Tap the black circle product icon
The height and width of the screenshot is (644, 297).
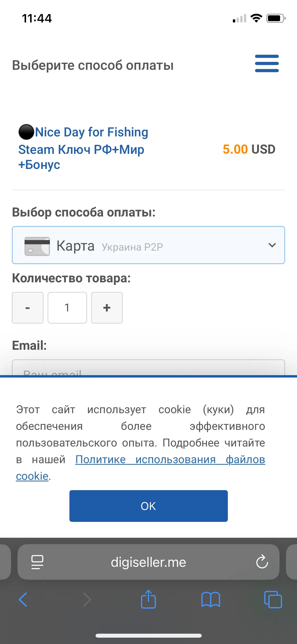pyautogui.click(x=26, y=132)
